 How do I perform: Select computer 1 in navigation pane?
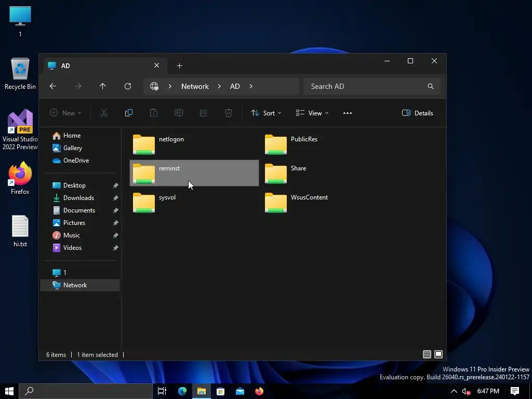(80, 272)
